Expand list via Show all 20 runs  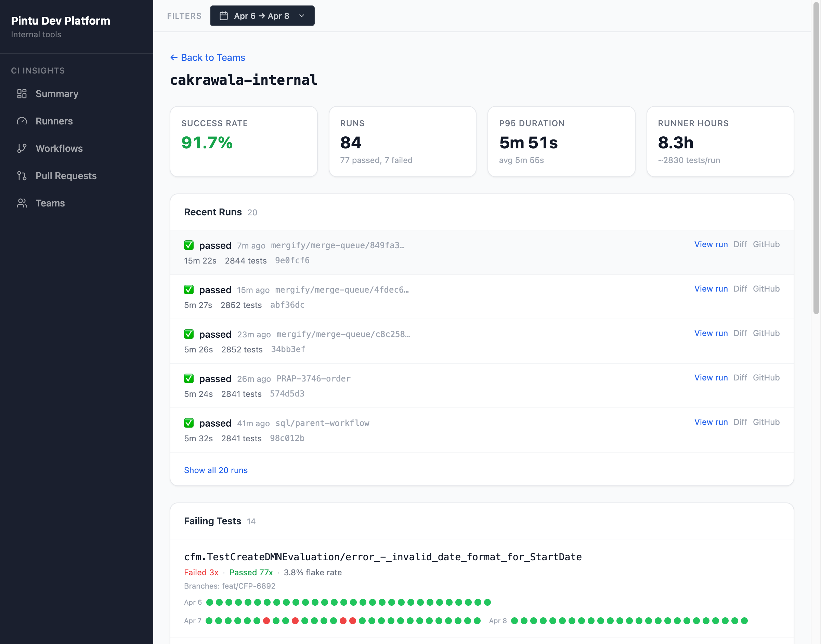[x=216, y=470]
